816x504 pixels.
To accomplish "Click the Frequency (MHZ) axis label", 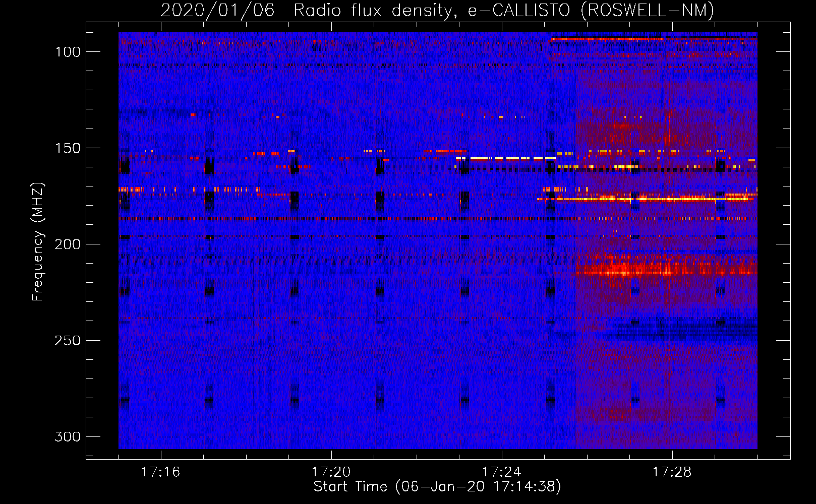I will click(x=38, y=241).
